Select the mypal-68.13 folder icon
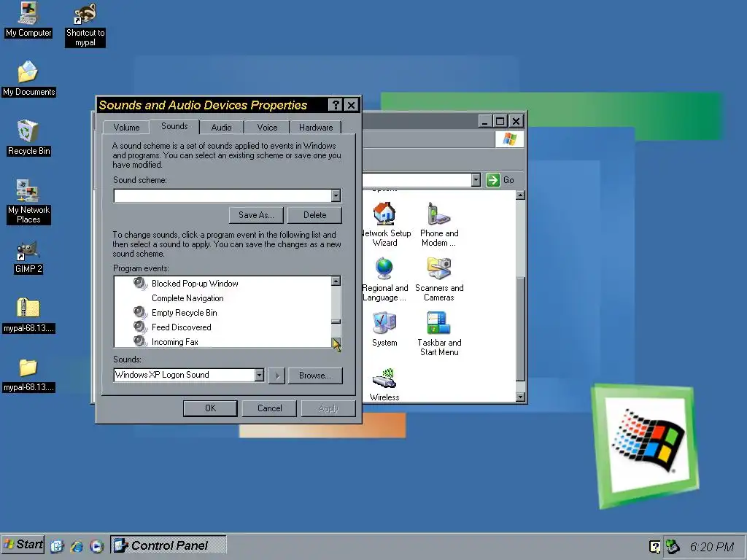 (28, 375)
